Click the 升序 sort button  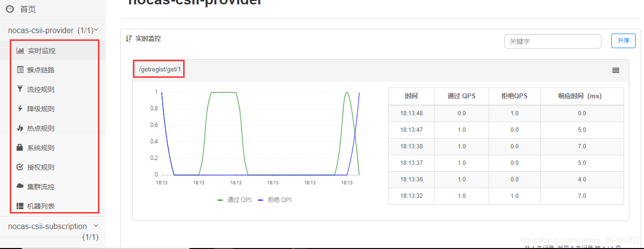[624, 41]
